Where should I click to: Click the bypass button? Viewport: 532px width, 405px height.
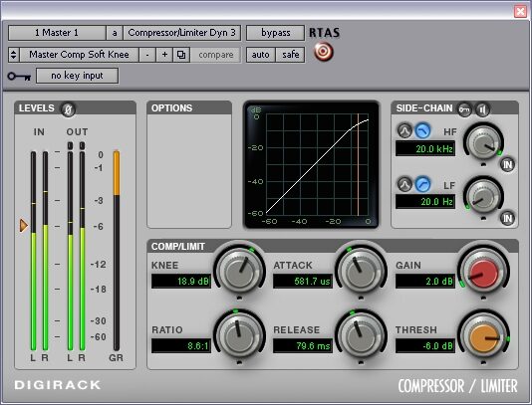click(275, 33)
